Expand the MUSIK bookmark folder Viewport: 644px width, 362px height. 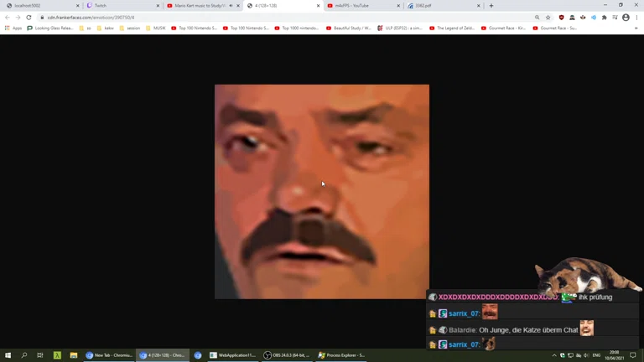point(156,28)
